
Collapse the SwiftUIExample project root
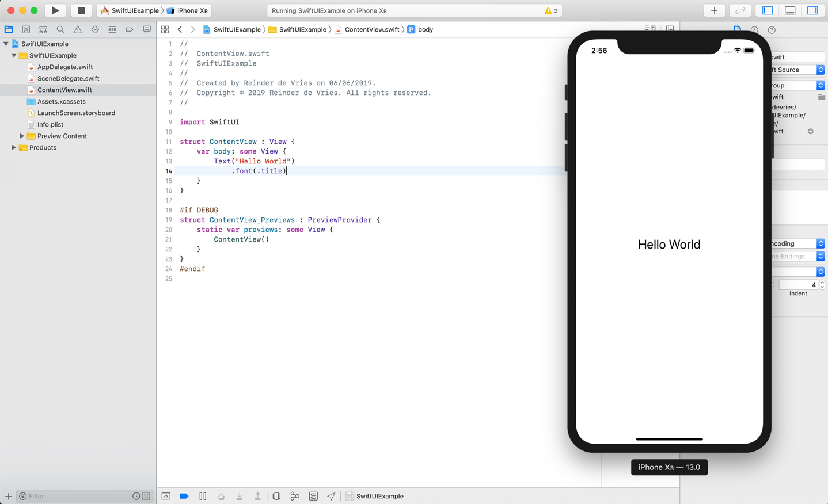tap(6, 44)
